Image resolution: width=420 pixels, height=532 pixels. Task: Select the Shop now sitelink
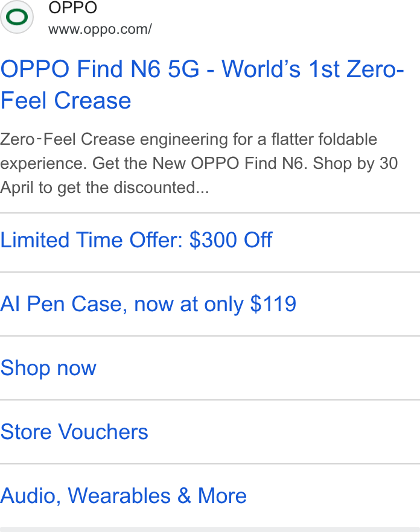click(210, 368)
